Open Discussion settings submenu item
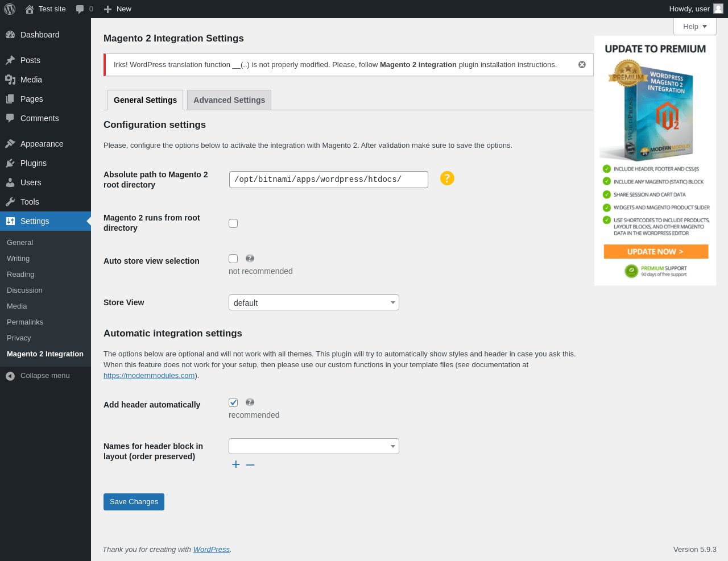 coord(24,290)
